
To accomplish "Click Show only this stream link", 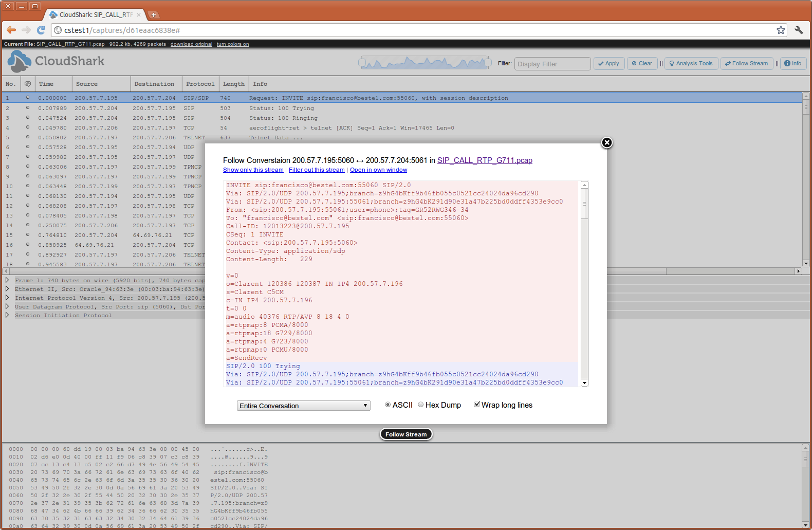I will coord(253,170).
